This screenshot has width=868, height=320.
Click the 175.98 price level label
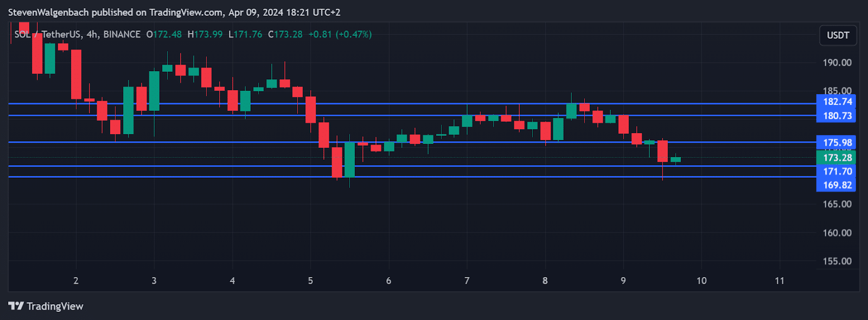tap(837, 143)
